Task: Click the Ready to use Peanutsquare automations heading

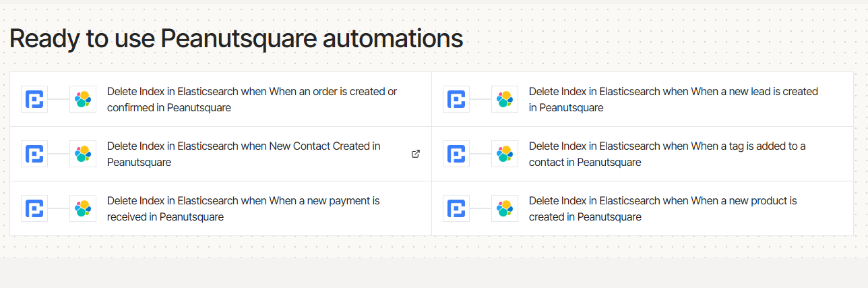Action: 236,38
